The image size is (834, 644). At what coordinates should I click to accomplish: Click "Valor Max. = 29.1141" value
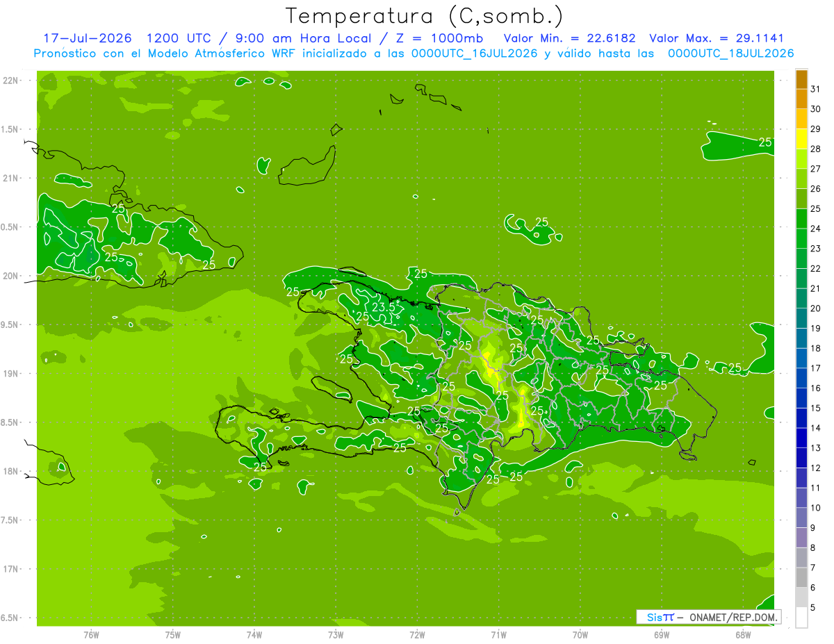[x=717, y=38]
